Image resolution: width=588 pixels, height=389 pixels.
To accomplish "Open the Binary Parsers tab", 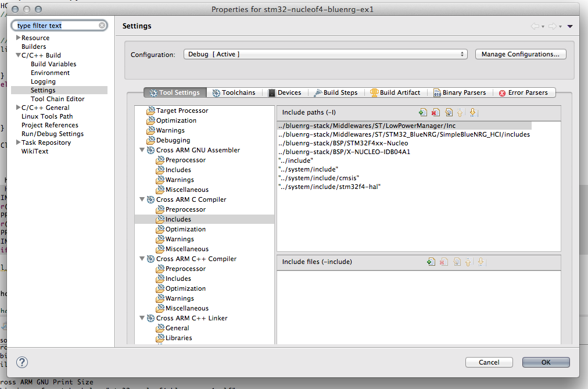I will point(460,92).
